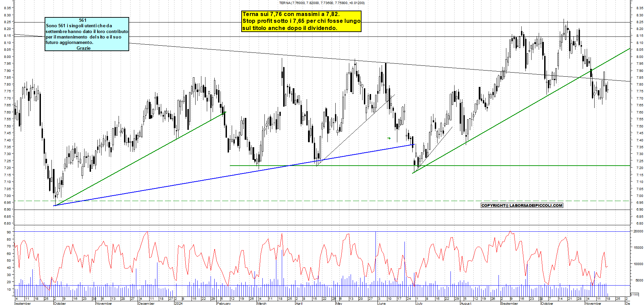Click the 'July' month label
The image size is (644, 305).
pyautogui.click(x=419, y=303)
